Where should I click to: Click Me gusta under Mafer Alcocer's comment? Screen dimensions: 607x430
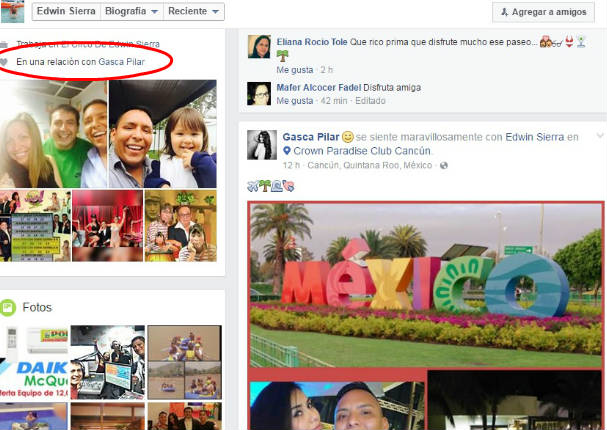293,101
